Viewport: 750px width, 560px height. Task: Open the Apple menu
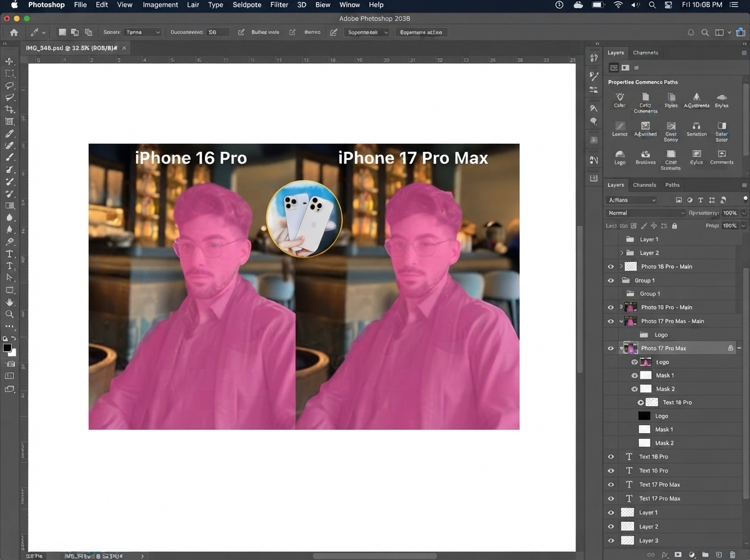click(x=14, y=5)
